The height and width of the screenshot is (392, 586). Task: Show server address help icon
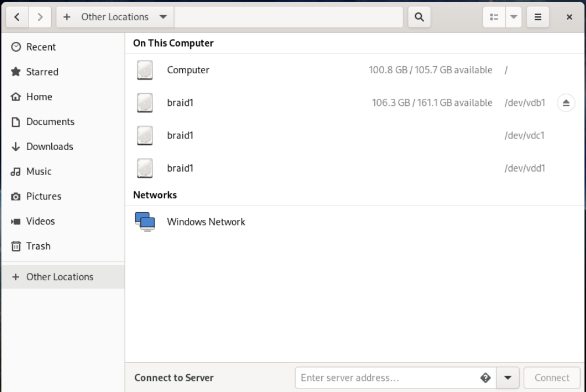485,378
